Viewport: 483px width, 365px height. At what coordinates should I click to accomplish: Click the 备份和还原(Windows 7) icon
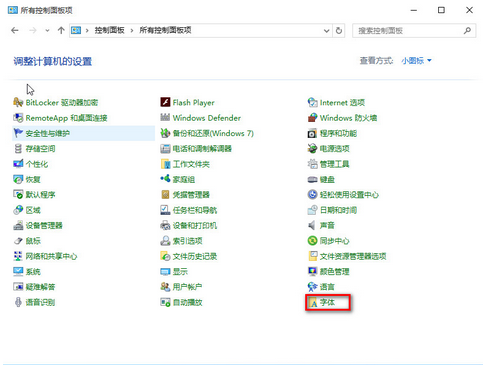click(165, 133)
